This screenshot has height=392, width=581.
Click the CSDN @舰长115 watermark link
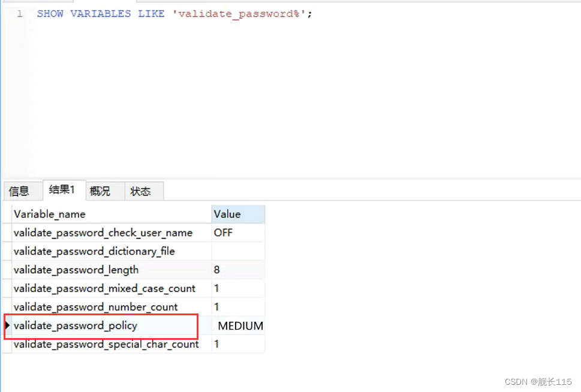(538, 381)
